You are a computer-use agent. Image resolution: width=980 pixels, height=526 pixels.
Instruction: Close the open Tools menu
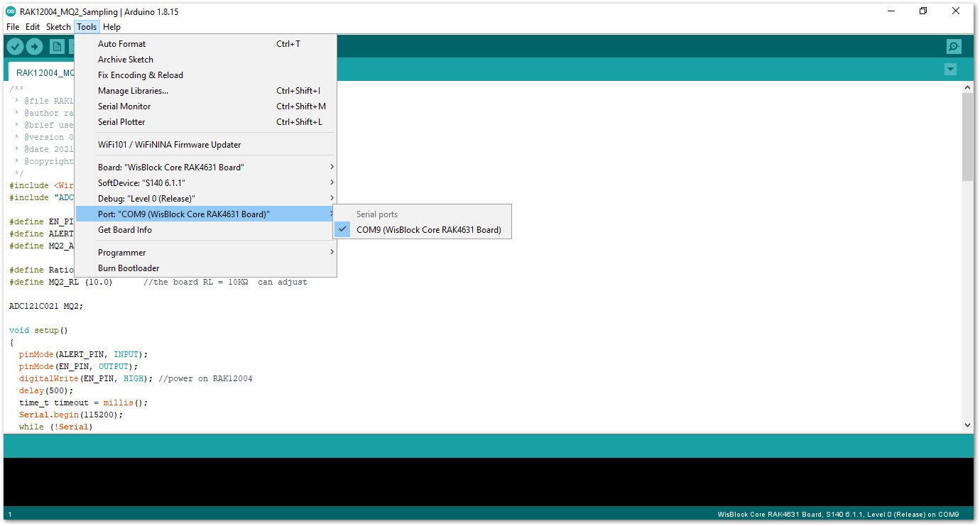point(87,27)
